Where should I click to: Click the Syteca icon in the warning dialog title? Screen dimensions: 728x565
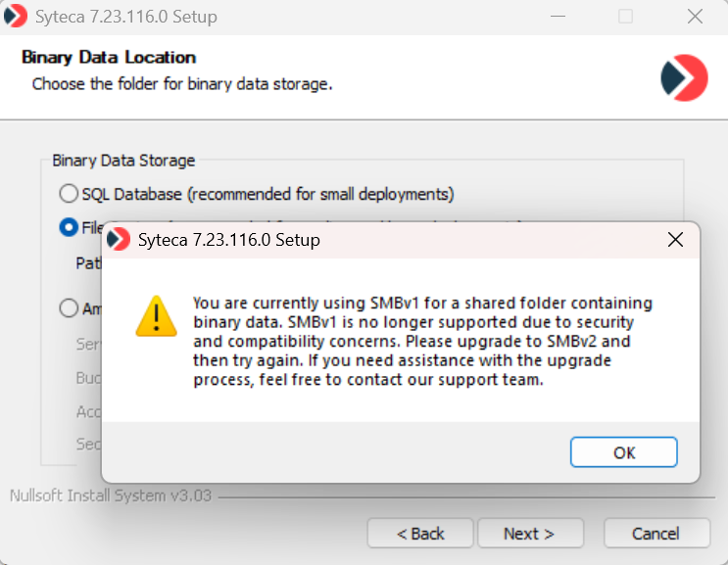click(119, 239)
